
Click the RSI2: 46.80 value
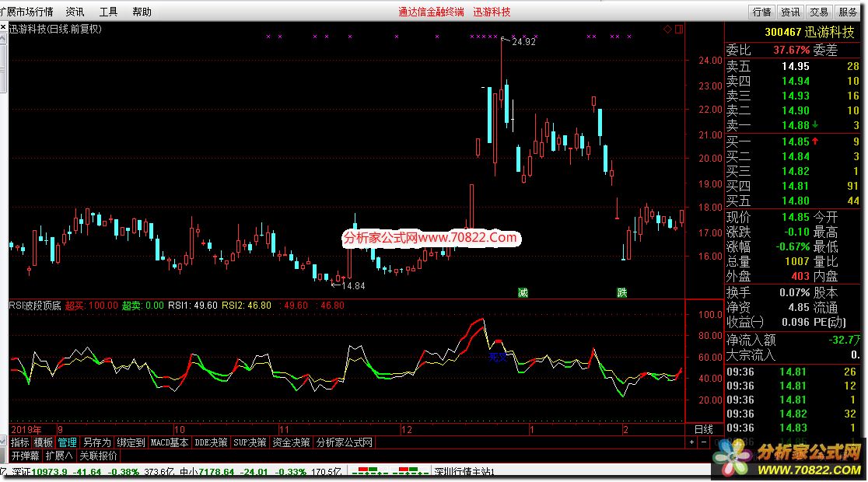point(247,305)
